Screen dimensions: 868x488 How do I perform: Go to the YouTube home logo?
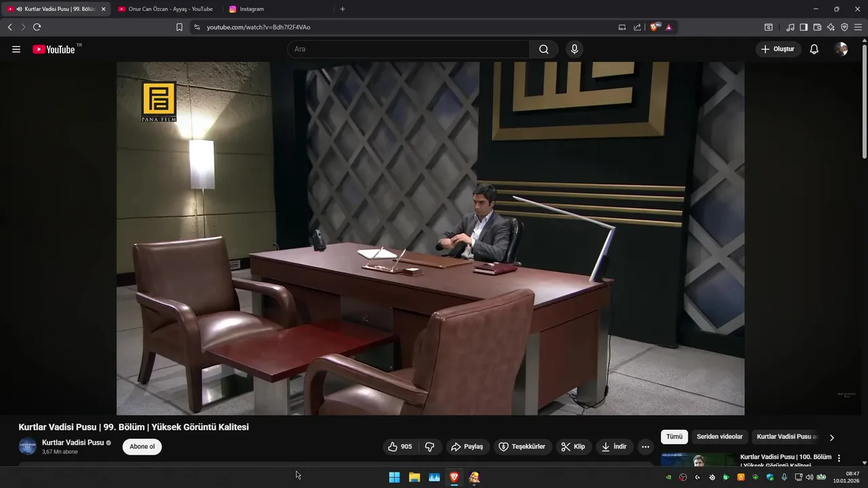(54, 49)
